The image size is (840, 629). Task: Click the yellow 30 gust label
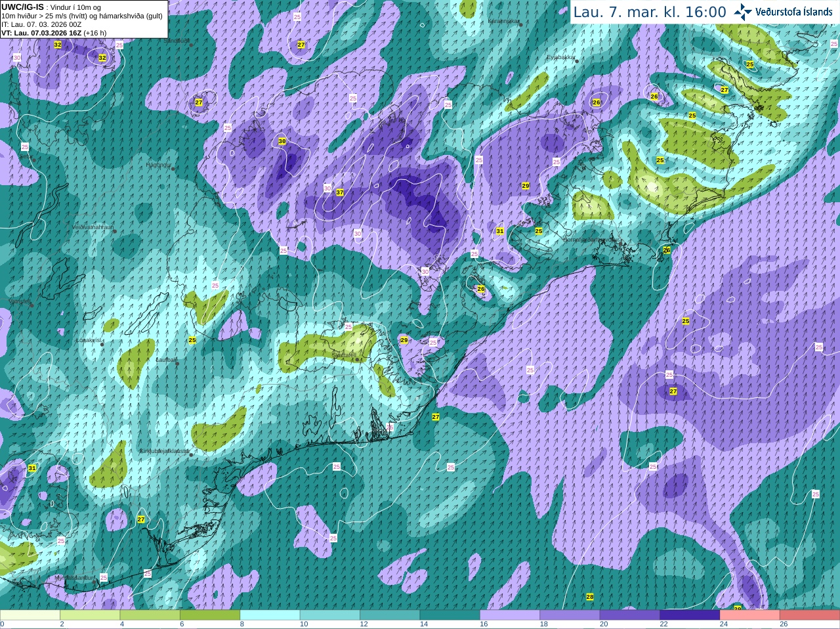(282, 141)
